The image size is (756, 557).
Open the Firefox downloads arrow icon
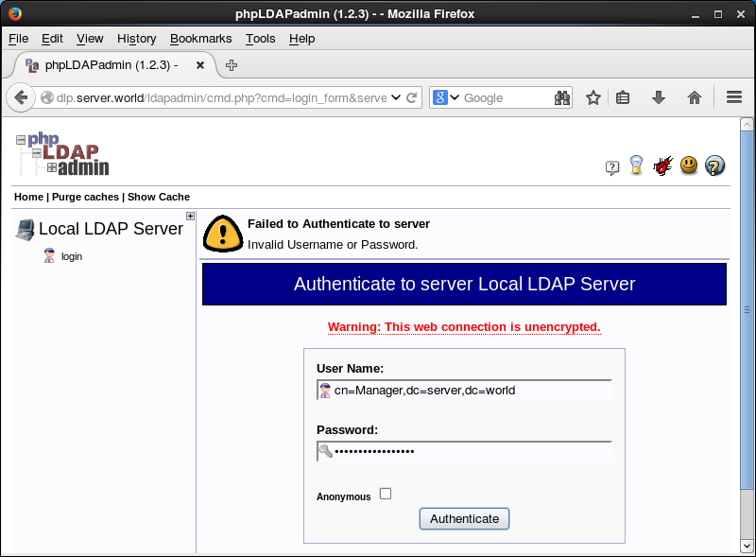(x=659, y=97)
